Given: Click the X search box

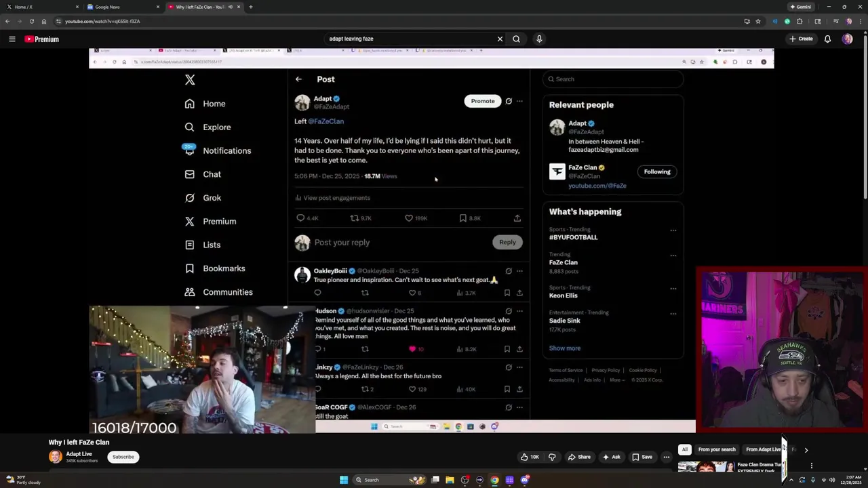Looking at the screenshot, I should pyautogui.click(x=613, y=79).
